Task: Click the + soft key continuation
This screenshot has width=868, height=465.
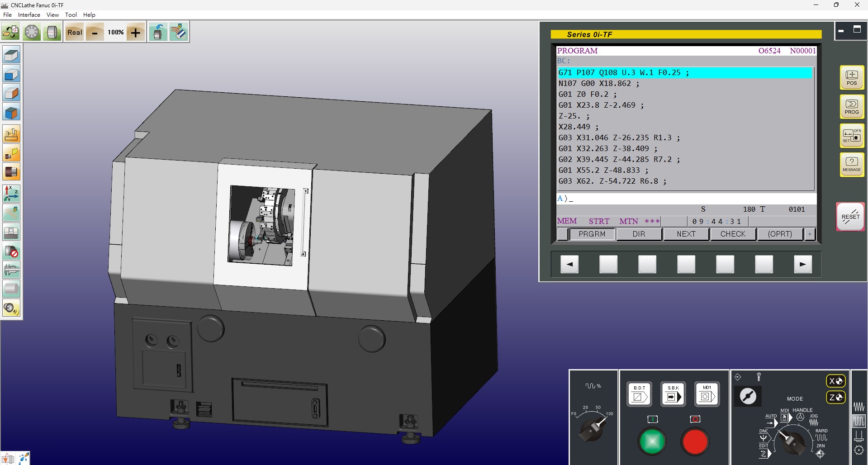Action: pyautogui.click(x=810, y=234)
